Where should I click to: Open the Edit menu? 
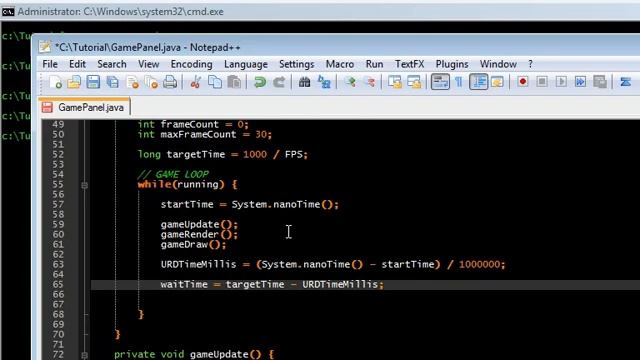(77, 64)
